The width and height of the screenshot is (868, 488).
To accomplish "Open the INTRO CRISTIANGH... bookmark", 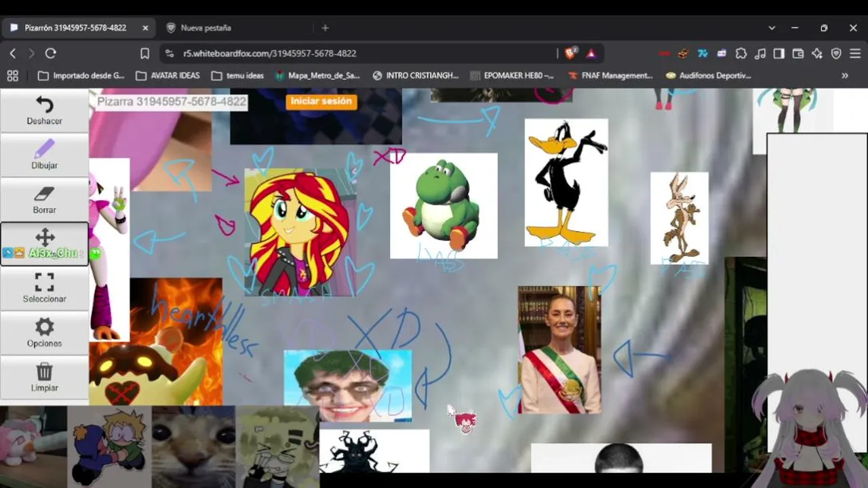I will [416, 75].
